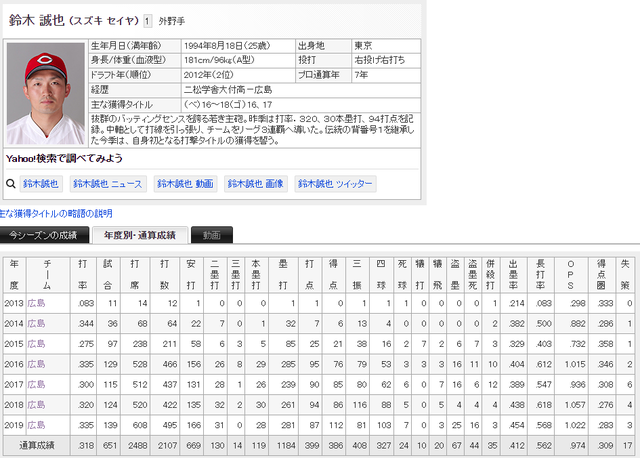Click career OPS value .974
The width and height of the screenshot is (640, 458).
coord(577,445)
